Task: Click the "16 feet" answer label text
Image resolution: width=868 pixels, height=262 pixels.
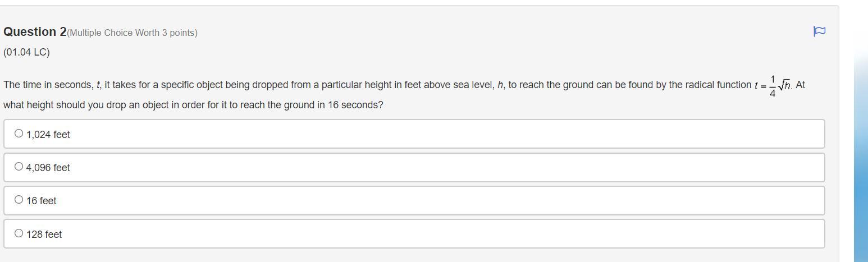Action: (42, 201)
